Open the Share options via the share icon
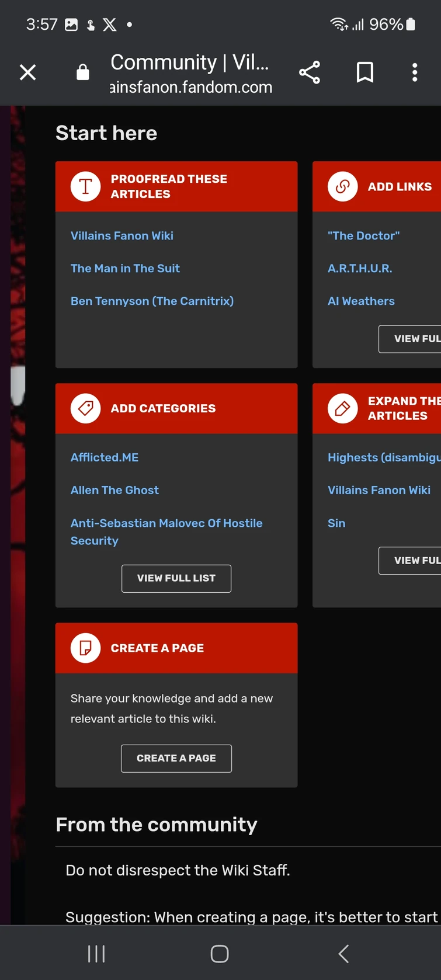This screenshot has height=980, width=441. 310,72
